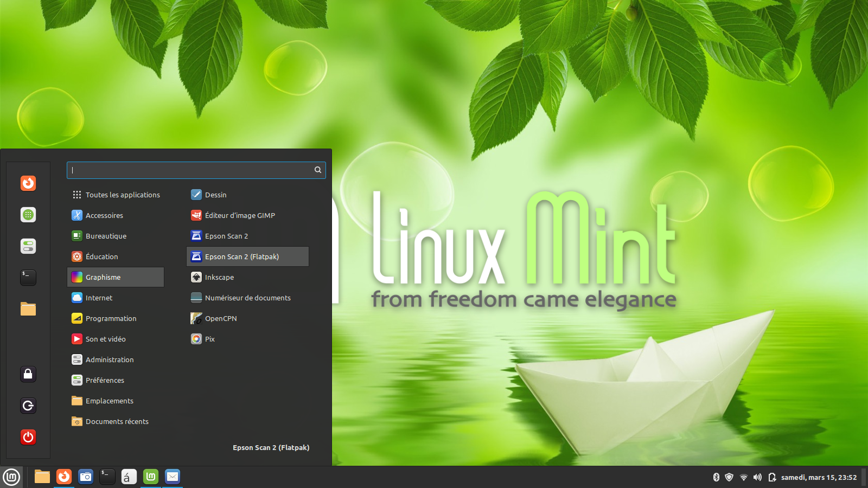Viewport: 868px width, 488px height.
Task: Open Software Manager from menu favorites sidebar
Action: [x=28, y=215]
